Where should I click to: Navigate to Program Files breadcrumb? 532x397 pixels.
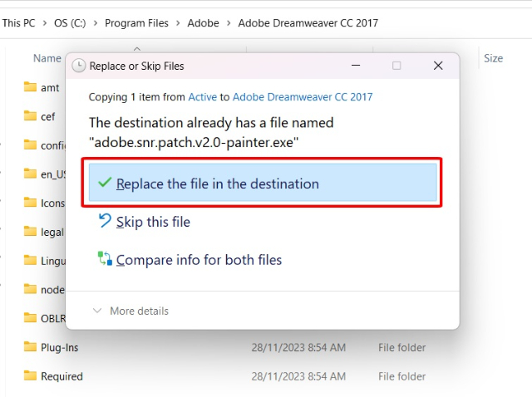click(136, 23)
